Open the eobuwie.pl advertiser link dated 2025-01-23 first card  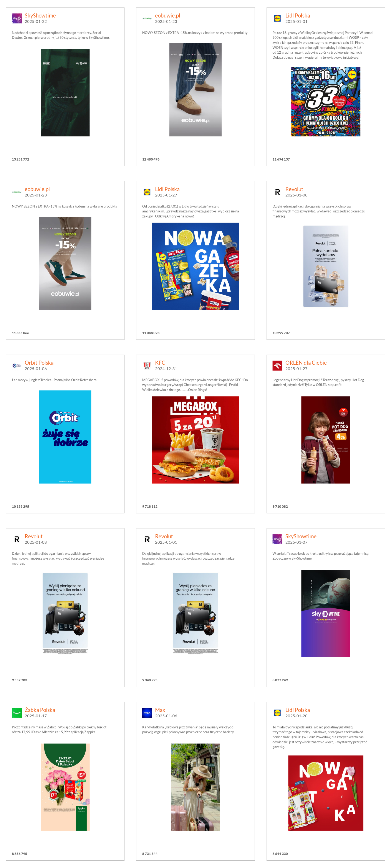167,15
